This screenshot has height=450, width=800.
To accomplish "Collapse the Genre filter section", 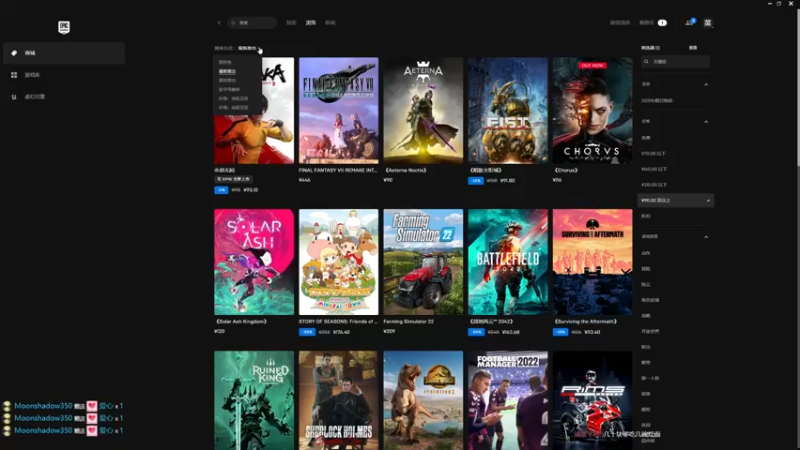I will point(706,237).
